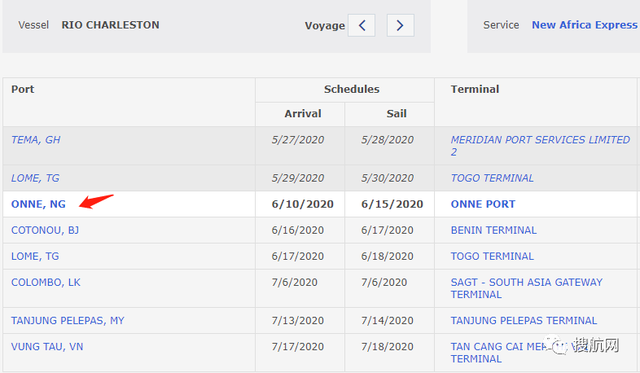Open VUNG TAU, VN port link

47,347
